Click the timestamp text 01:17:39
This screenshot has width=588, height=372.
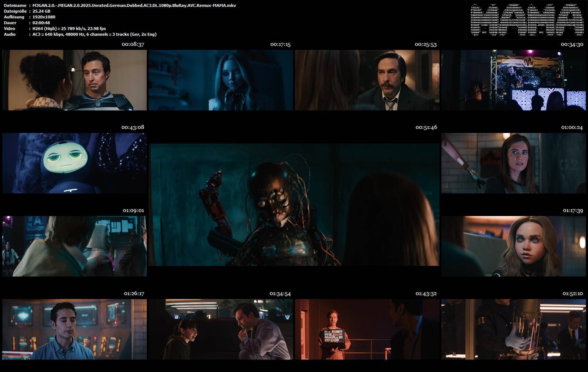click(x=573, y=210)
